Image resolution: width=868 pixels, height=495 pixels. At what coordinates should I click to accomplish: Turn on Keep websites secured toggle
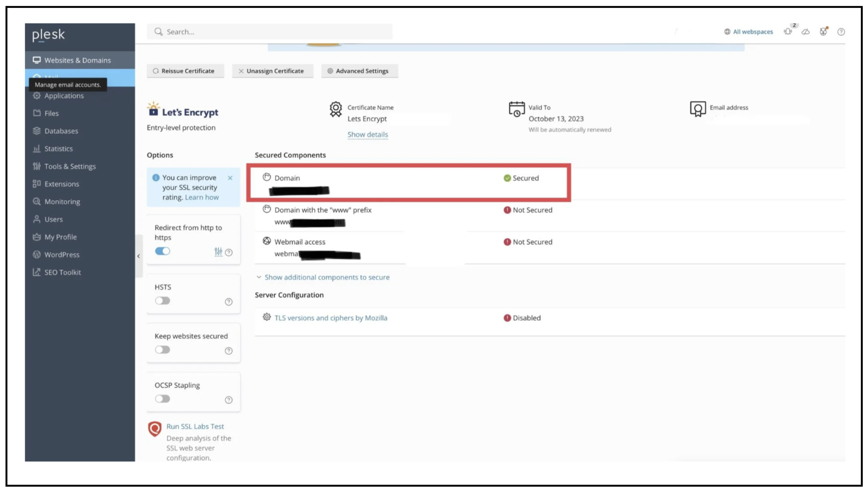pos(163,350)
